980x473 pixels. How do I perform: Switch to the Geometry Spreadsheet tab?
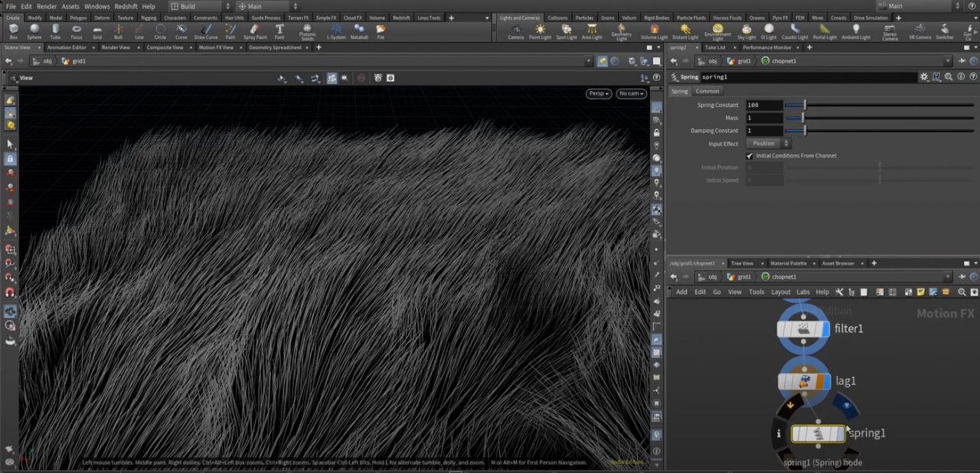point(275,47)
